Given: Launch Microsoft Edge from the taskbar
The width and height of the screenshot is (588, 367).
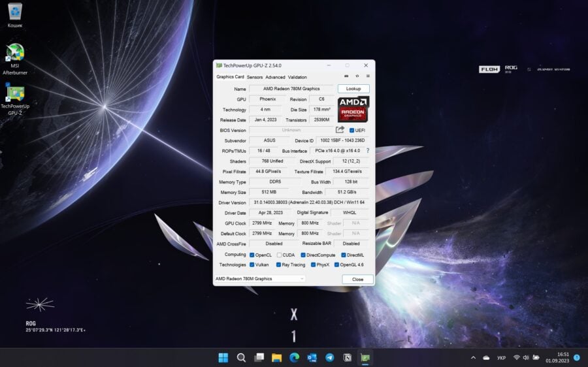Looking at the screenshot, I should tap(294, 358).
